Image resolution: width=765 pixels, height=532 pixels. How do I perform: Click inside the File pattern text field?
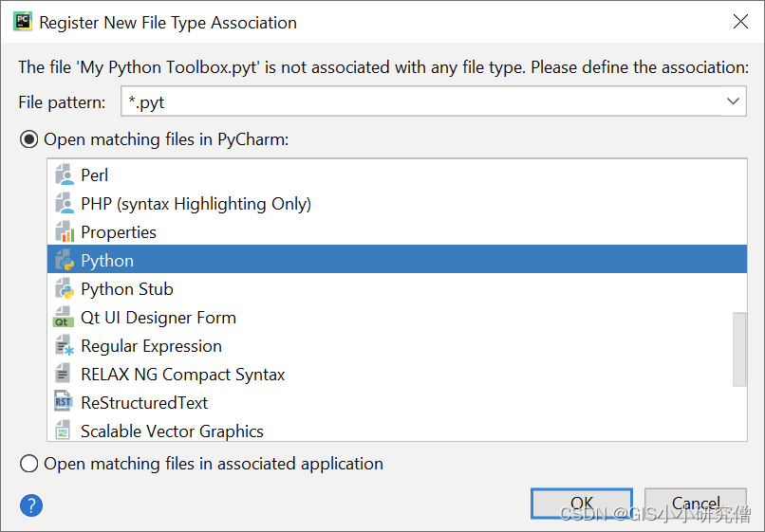pos(418,101)
